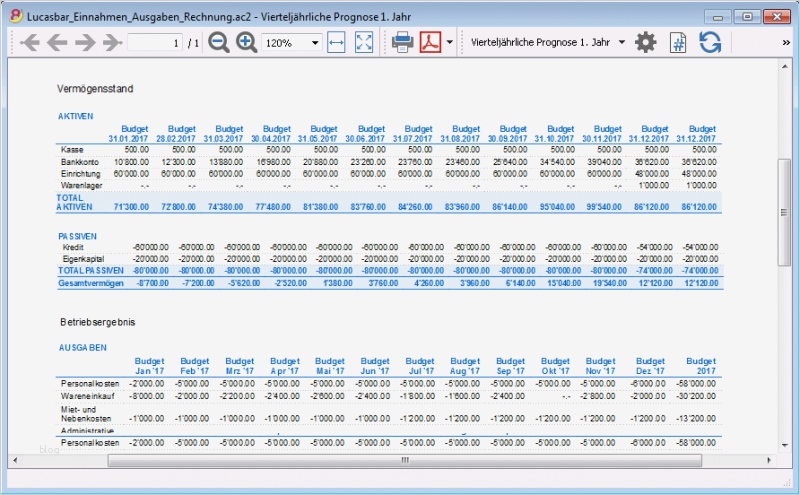Zoom out with magnifier minus icon

click(x=218, y=42)
